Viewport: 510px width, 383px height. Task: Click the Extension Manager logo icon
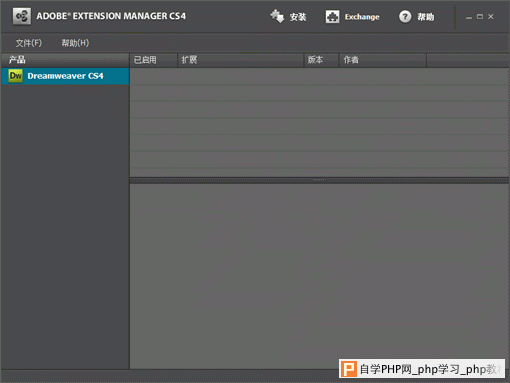(x=22, y=16)
